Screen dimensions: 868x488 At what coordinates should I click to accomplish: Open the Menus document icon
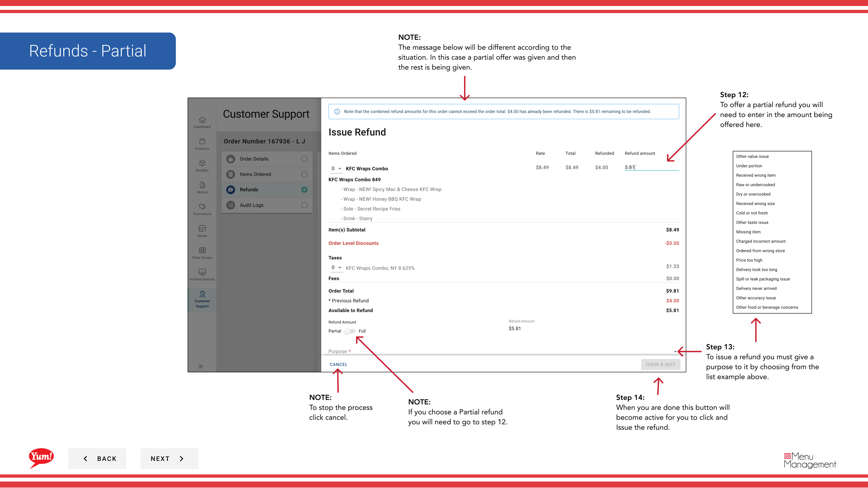202,185
